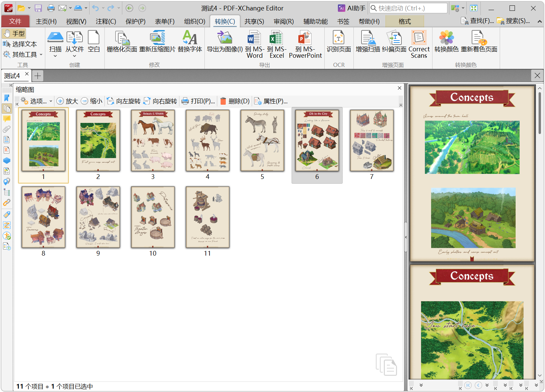
Task: Close the Thumbnails pane
Action: pos(399,88)
